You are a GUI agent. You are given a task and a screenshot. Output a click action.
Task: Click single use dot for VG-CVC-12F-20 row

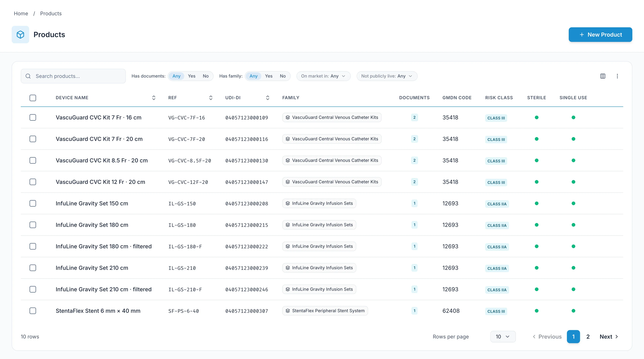[573, 182]
